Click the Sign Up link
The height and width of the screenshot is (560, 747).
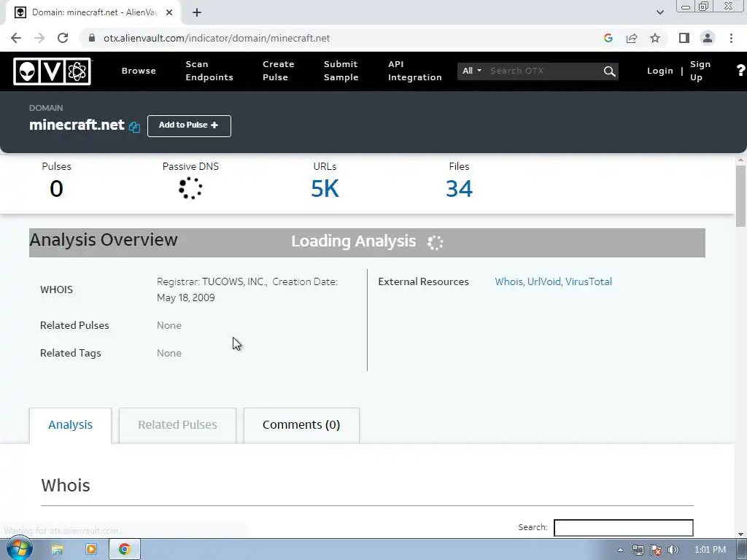tap(700, 71)
